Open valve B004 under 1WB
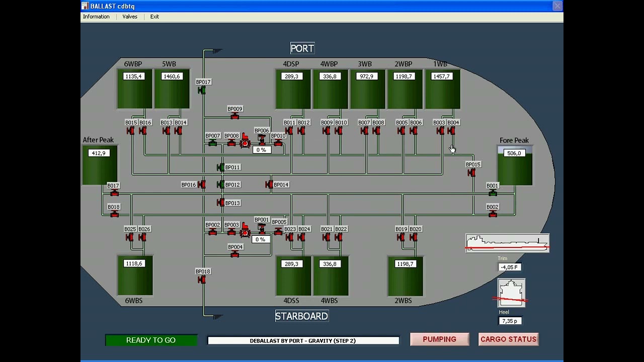644x362 pixels. pos(451,131)
